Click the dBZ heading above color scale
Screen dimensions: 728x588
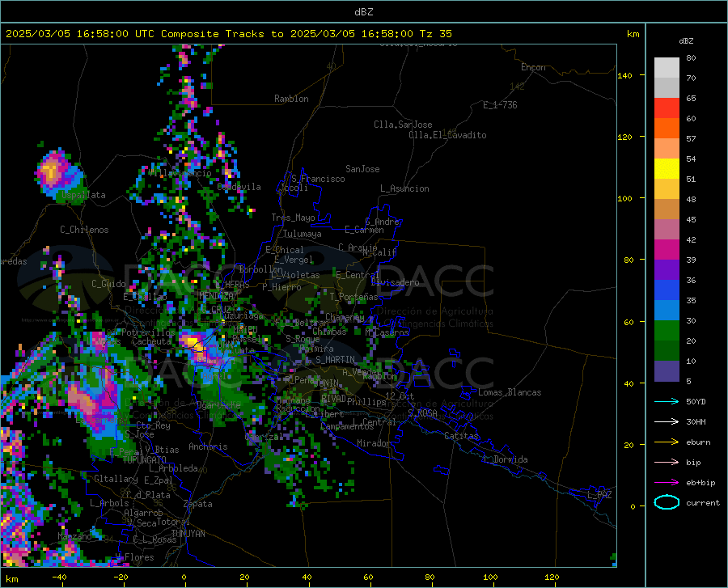(686, 40)
